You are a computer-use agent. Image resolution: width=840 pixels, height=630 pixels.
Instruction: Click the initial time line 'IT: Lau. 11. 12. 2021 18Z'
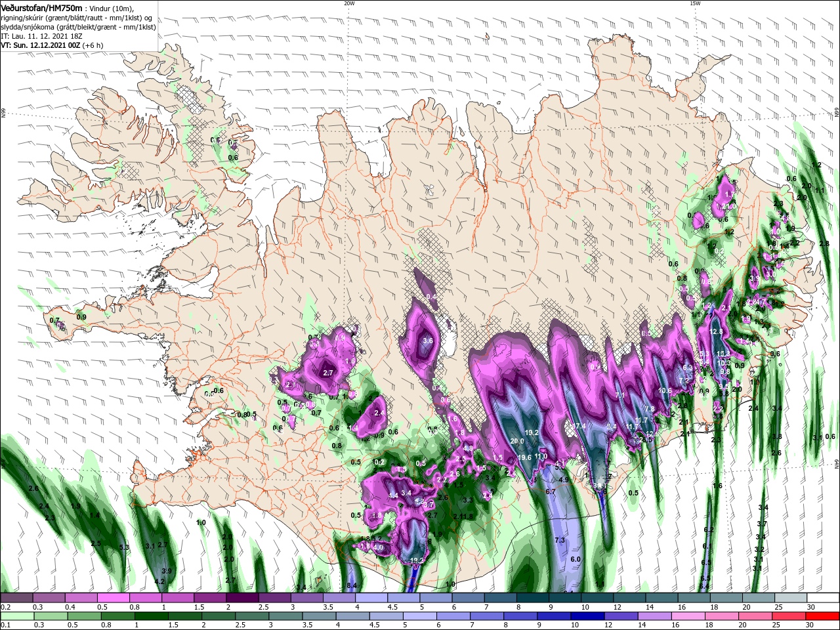click(x=41, y=36)
